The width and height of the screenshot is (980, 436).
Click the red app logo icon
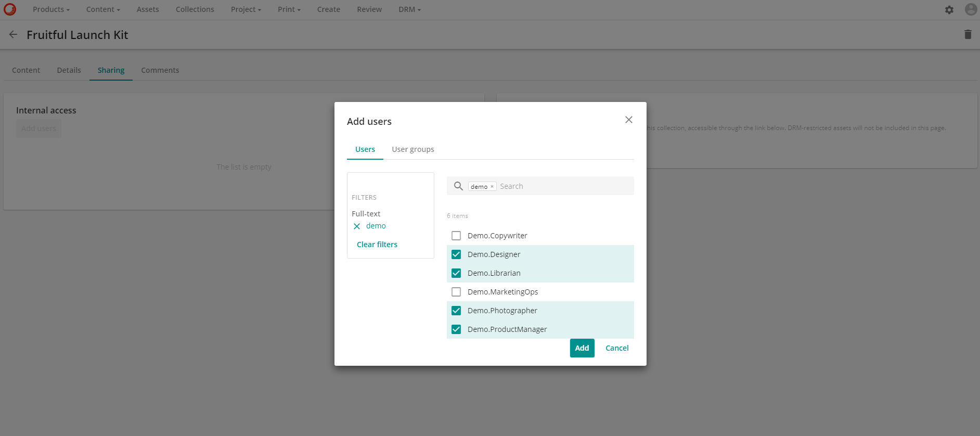pyautogui.click(x=10, y=9)
